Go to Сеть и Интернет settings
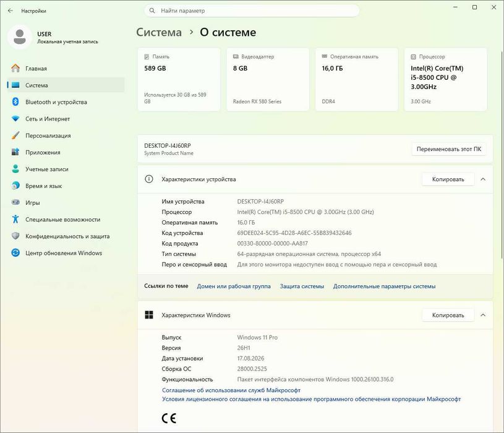Screen dimensions: 504x433 [66, 119]
